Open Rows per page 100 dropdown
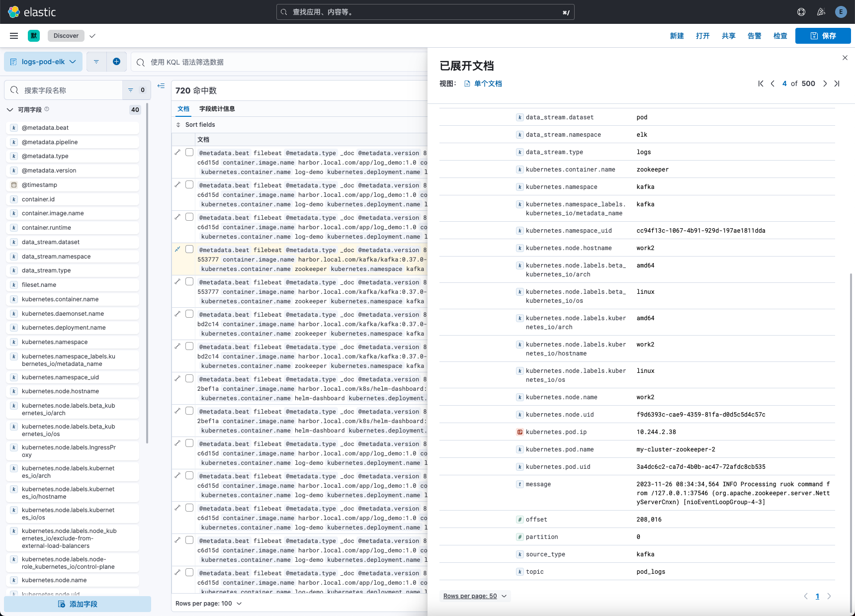 click(x=209, y=604)
